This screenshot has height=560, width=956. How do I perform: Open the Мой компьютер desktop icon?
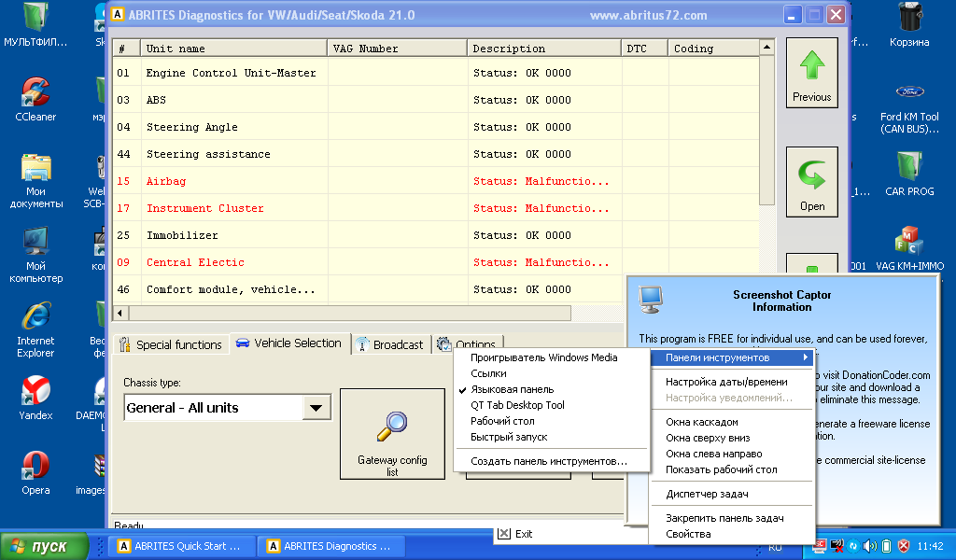coord(35,255)
